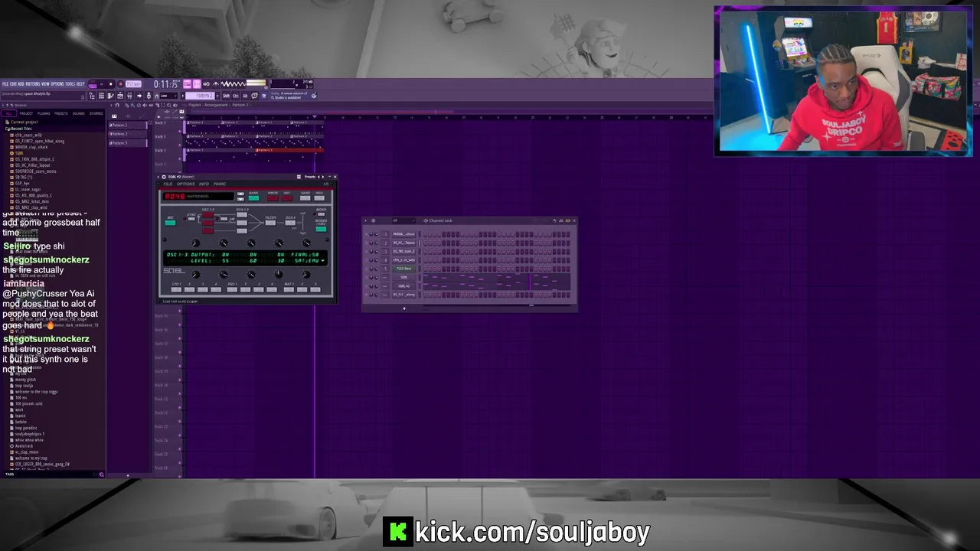Start playback with the Play button
The height and width of the screenshot is (551, 980).
click(x=102, y=83)
